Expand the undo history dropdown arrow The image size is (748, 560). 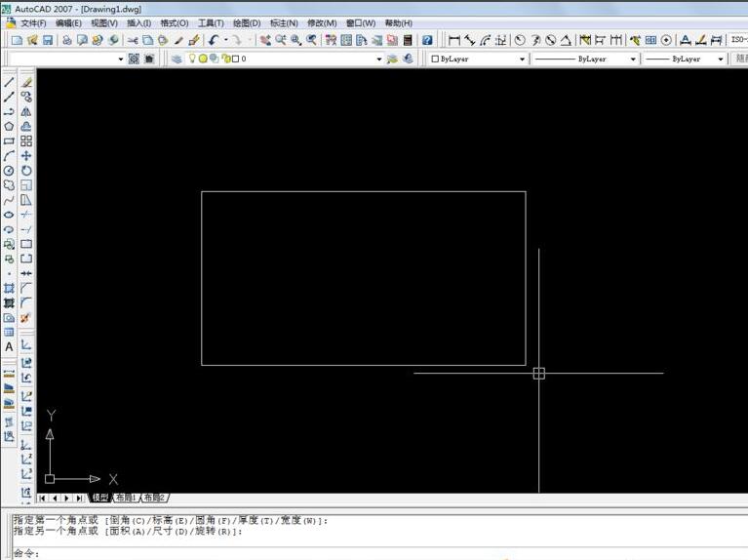225,41
